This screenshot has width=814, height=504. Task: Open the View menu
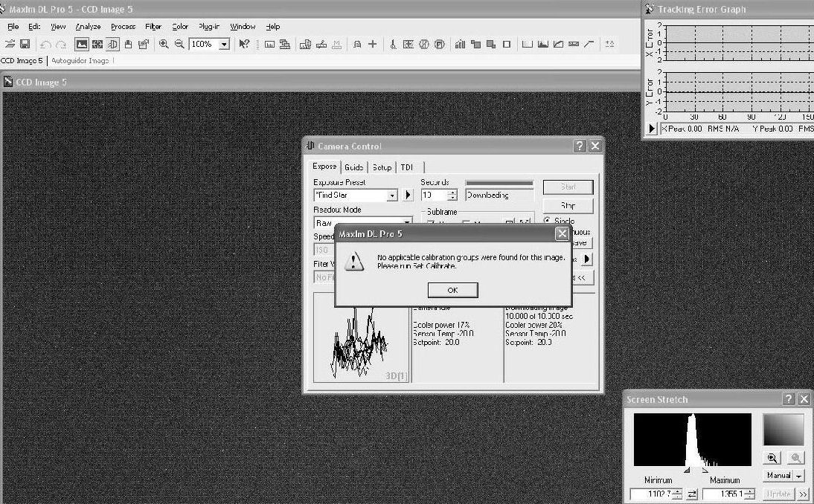click(57, 27)
